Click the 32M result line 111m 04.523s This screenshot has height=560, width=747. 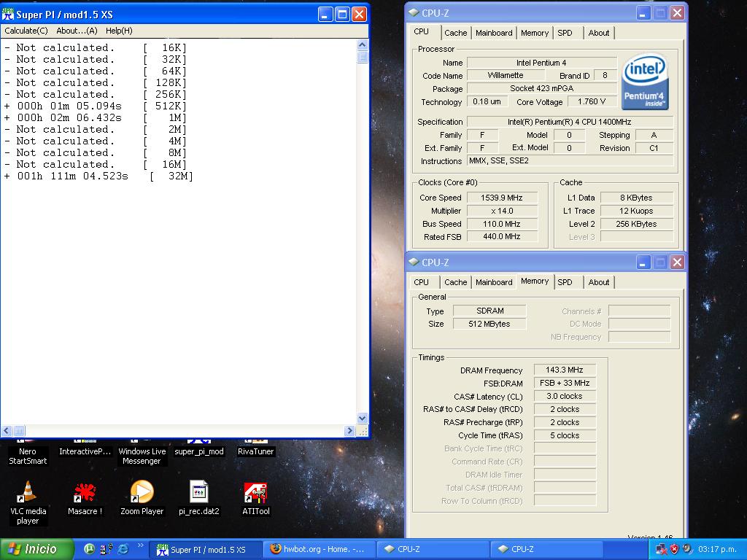pos(98,176)
